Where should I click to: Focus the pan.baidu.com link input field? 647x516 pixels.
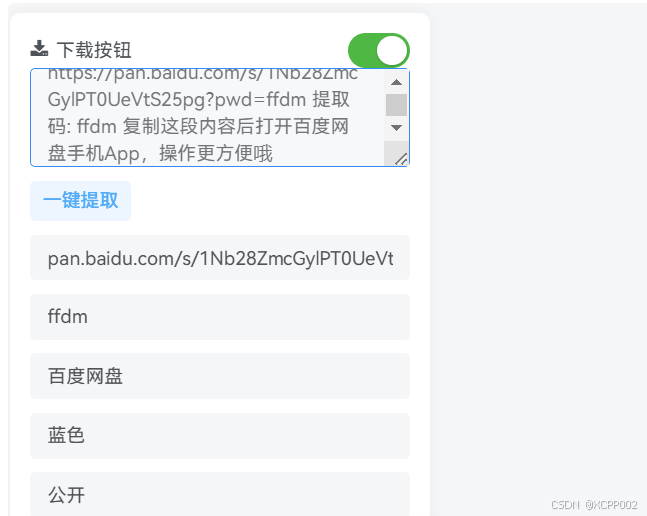pos(220,258)
